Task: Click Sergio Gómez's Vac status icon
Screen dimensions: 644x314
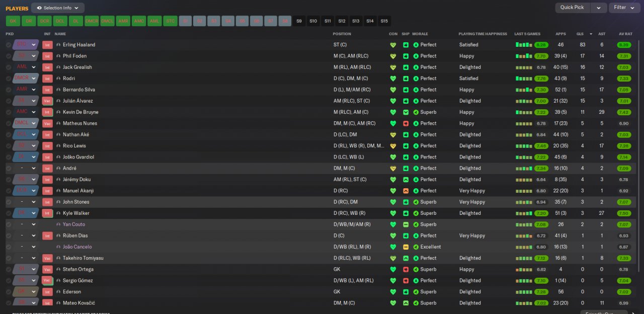Action: pyautogui.click(x=47, y=281)
